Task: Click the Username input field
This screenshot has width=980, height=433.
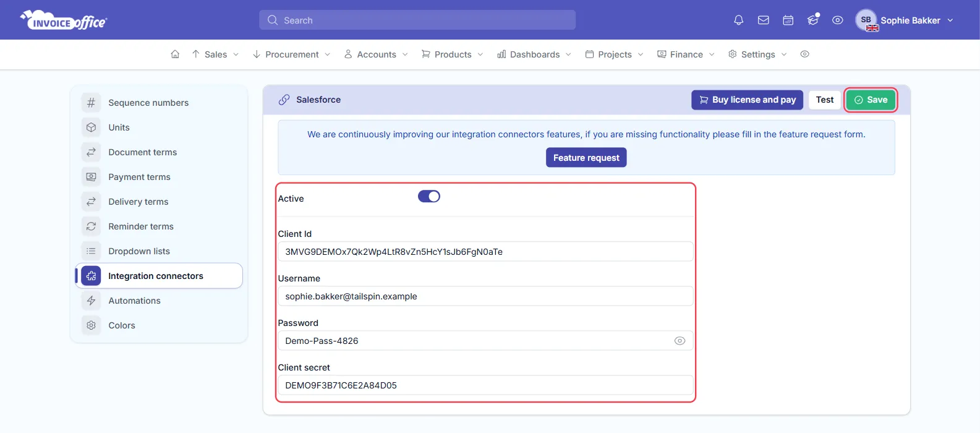Action: click(485, 296)
